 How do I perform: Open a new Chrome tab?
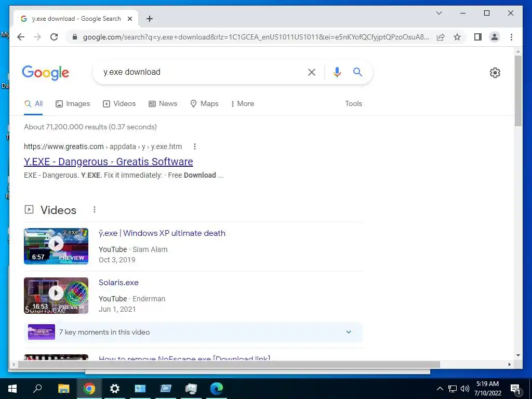coord(149,19)
